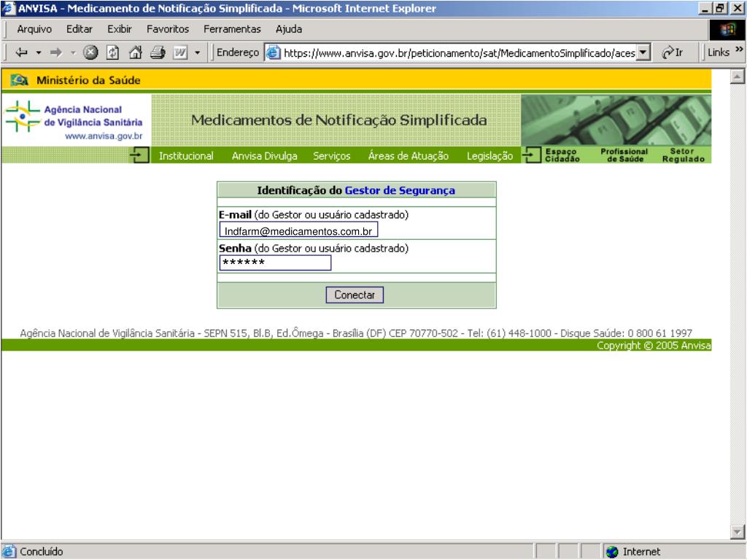This screenshot has height=560, width=747.
Task: Open the Anvisa Divulga nav item
Action: (x=264, y=156)
